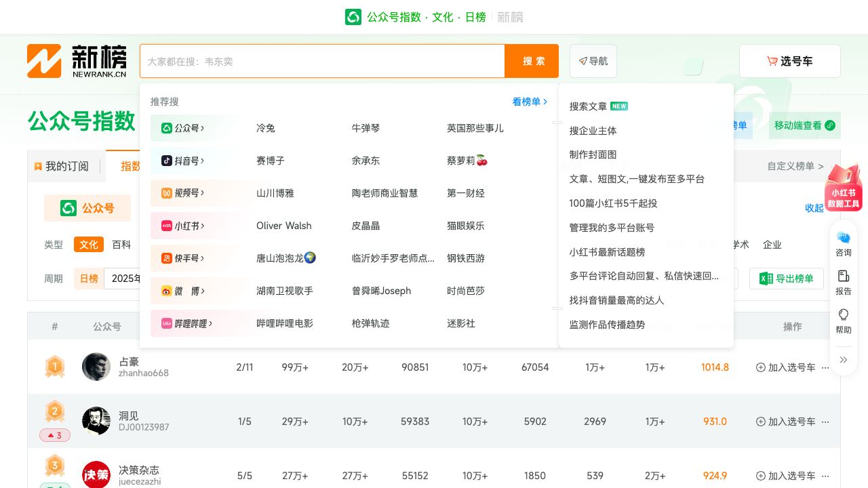This screenshot has height=488, width=868.
Task: Open the 小红书数据工具 gift badge
Action: (843, 188)
